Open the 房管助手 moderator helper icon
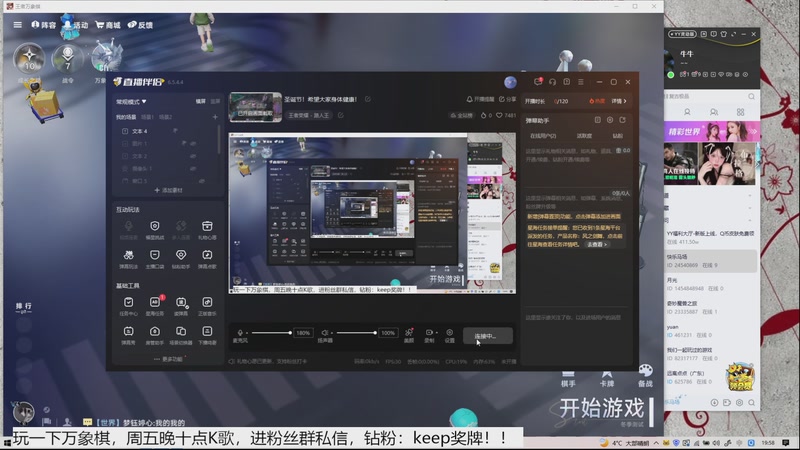 (155, 331)
